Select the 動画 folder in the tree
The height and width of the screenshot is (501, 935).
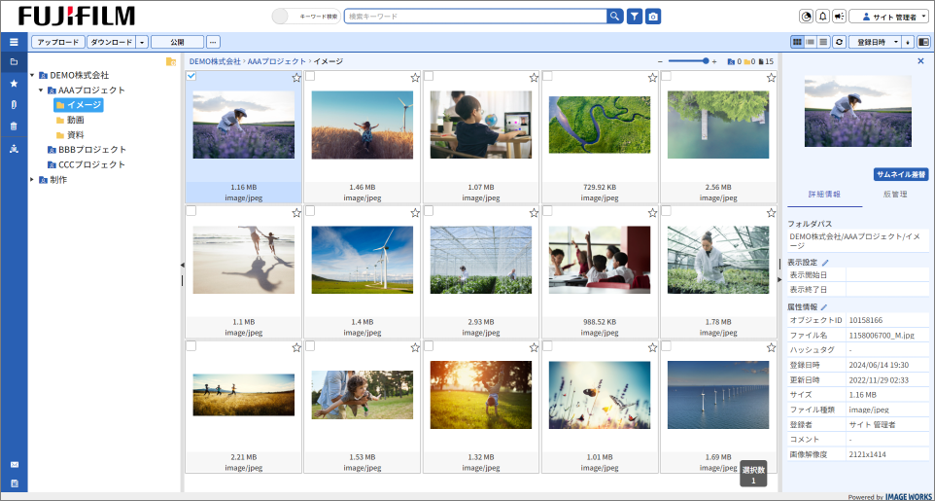point(75,119)
